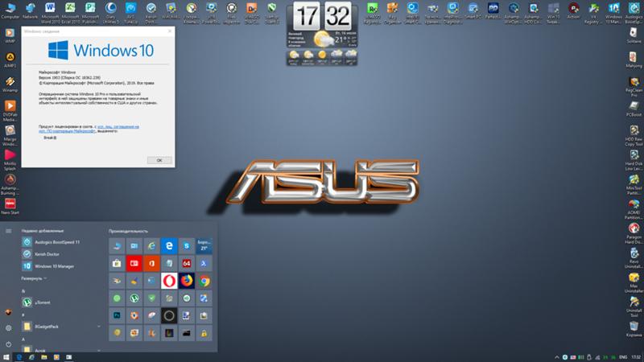This screenshot has height=362, width=644.
Task: Expand the 8GadgetPack folder in Start
Action: point(61,327)
